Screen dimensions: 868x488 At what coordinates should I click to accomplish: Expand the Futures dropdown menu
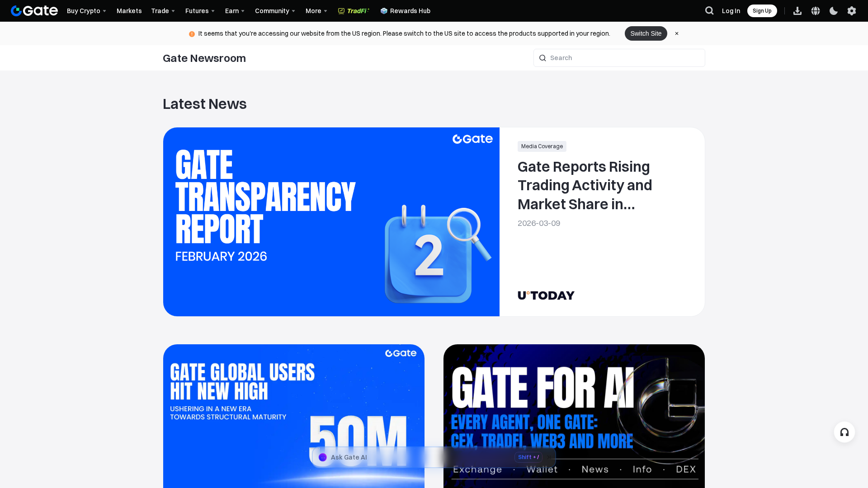[200, 11]
